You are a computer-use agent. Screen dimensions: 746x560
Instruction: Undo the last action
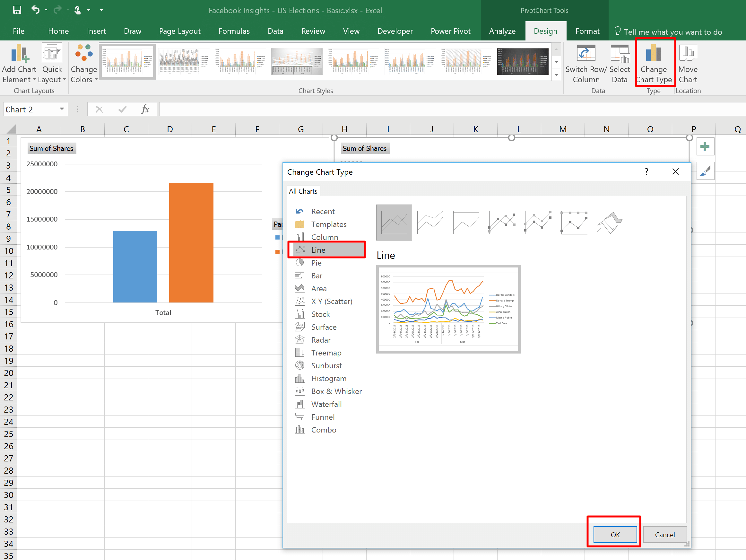coord(35,10)
